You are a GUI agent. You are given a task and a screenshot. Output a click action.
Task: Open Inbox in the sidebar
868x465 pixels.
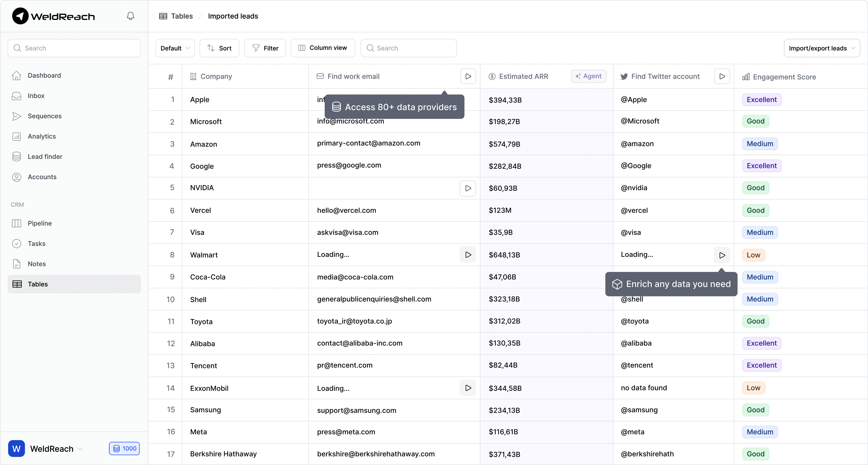point(74,96)
